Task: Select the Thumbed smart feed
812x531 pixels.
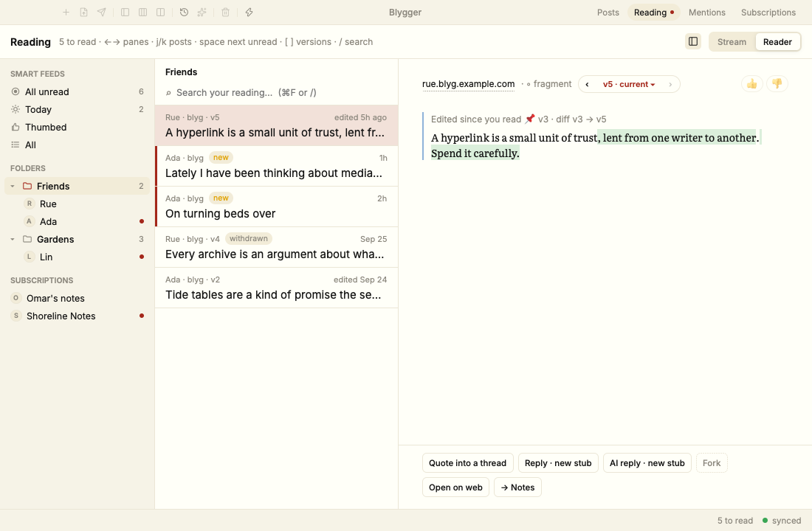Action: (x=78, y=128)
